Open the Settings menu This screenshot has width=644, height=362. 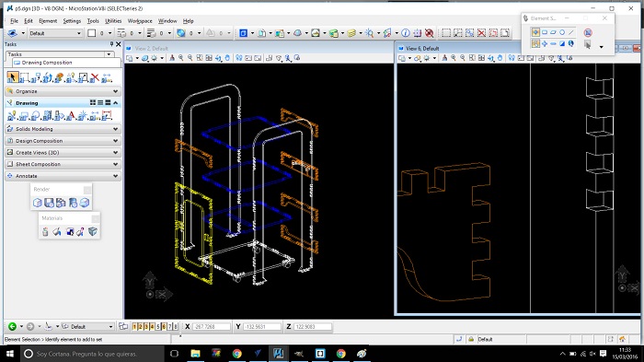(x=72, y=20)
